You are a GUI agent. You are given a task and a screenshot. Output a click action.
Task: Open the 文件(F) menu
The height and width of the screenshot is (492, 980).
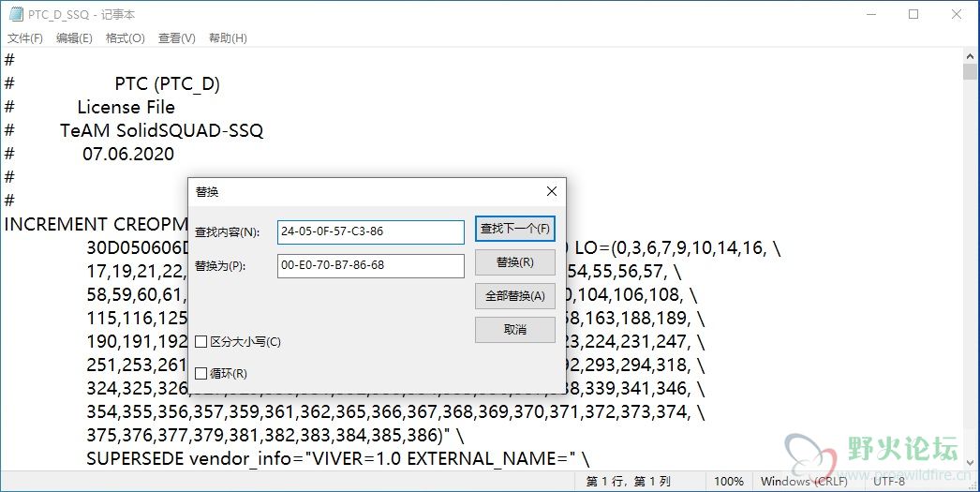click(25, 38)
